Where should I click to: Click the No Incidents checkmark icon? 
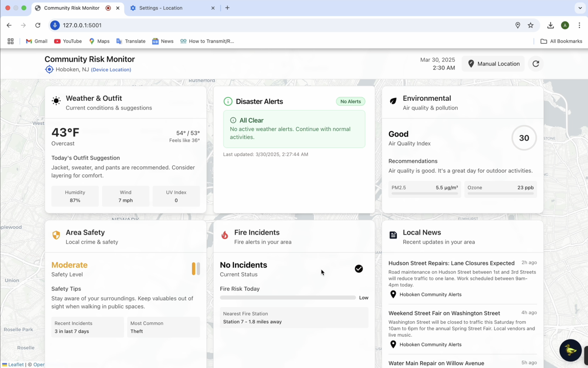point(359,269)
